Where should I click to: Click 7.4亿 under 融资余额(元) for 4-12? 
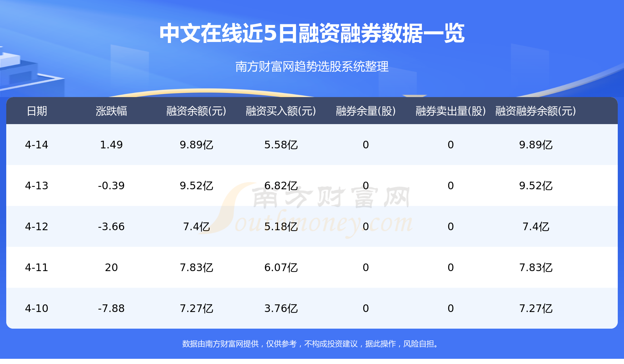tap(196, 227)
